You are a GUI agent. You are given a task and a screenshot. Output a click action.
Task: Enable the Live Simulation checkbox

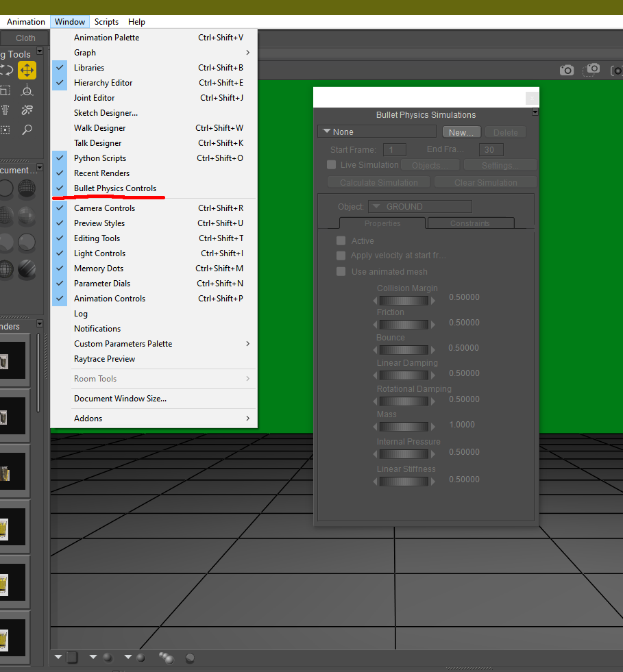(332, 165)
